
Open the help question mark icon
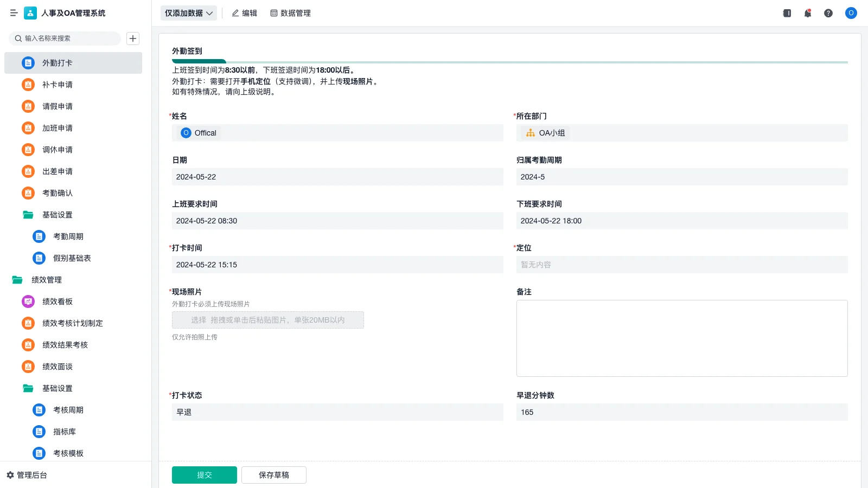pyautogui.click(x=828, y=13)
